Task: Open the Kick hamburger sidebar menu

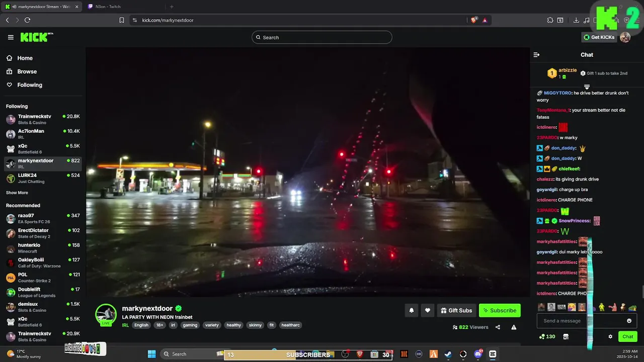Action: [x=11, y=37]
